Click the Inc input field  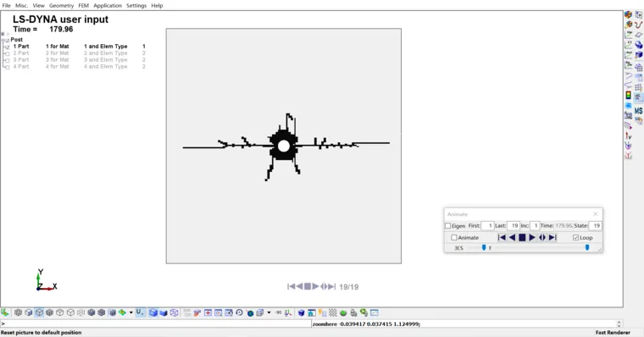point(535,226)
